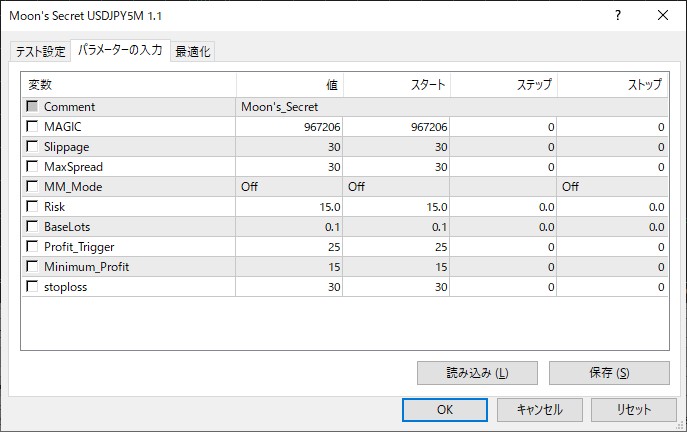
Task: Click the Comment value field Moon's_Secret
Action: pos(290,107)
